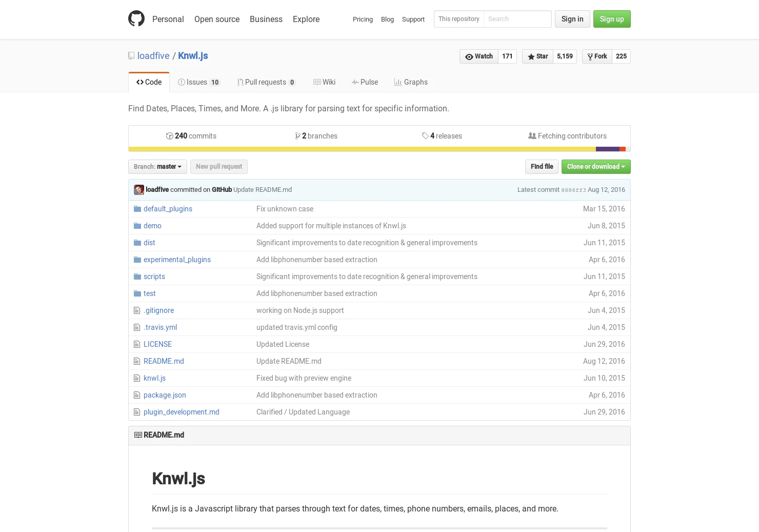Click the branches git-branch icon
The image size is (759, 532).
[298, 136]
